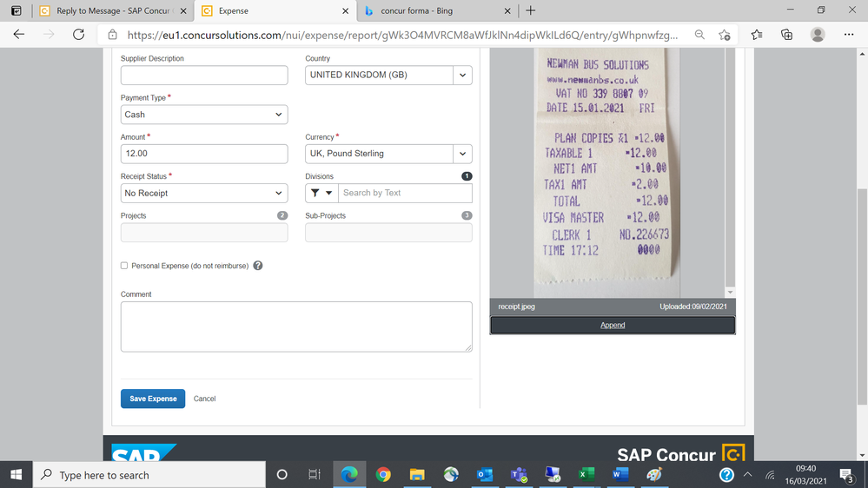Open Word from the taskbar
This screenshot has height=488, width=868.
click(x=620, y=475)
